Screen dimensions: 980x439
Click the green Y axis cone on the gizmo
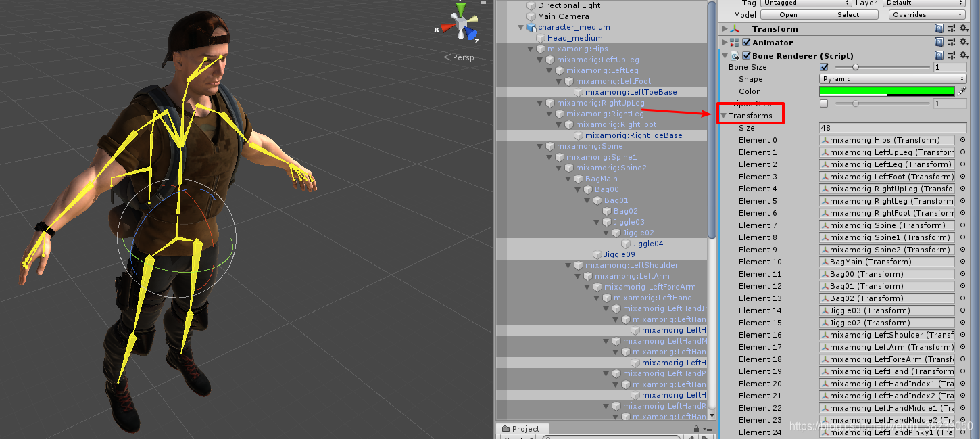click(x=461, y=9)
